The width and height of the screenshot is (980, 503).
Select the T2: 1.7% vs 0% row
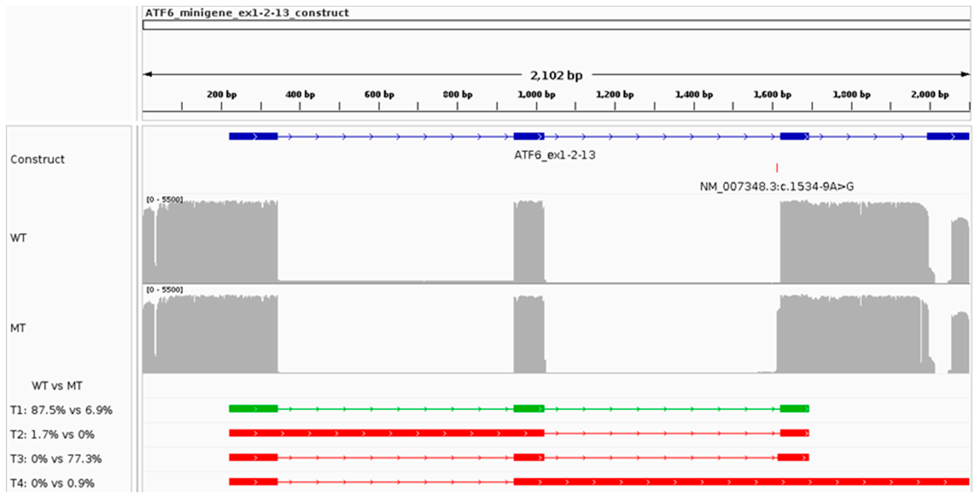[x=52, y=434]
